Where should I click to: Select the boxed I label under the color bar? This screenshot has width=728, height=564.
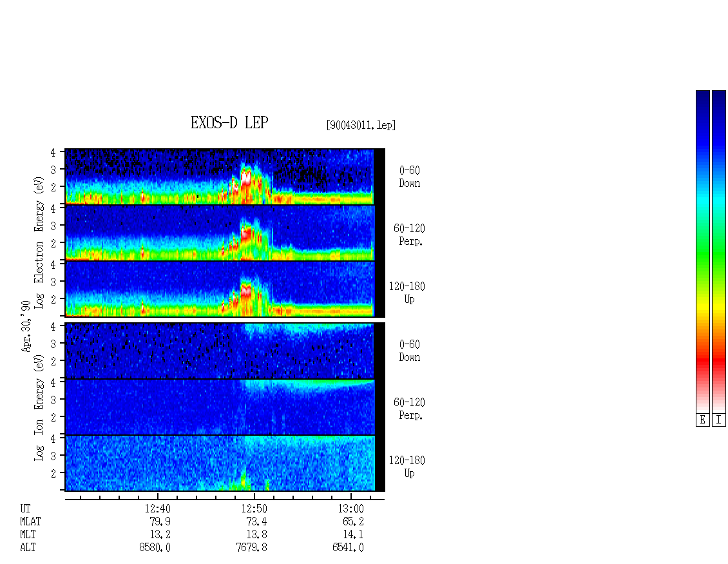719,420
